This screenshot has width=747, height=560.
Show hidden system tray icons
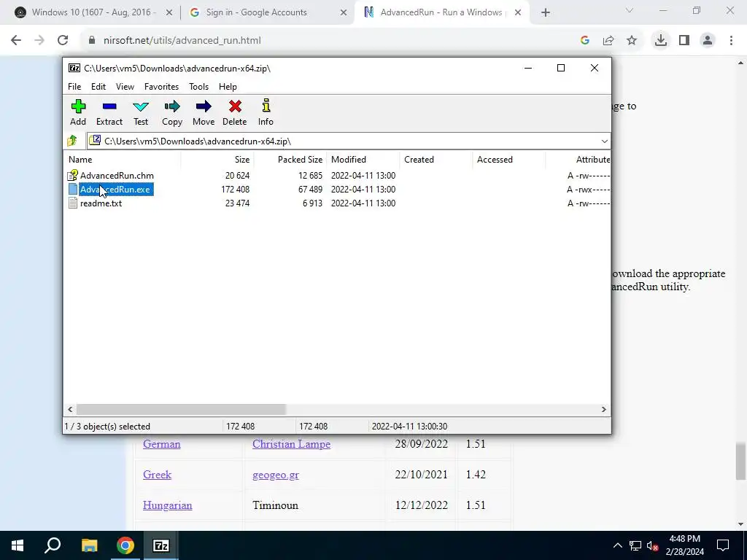point(617,545)
